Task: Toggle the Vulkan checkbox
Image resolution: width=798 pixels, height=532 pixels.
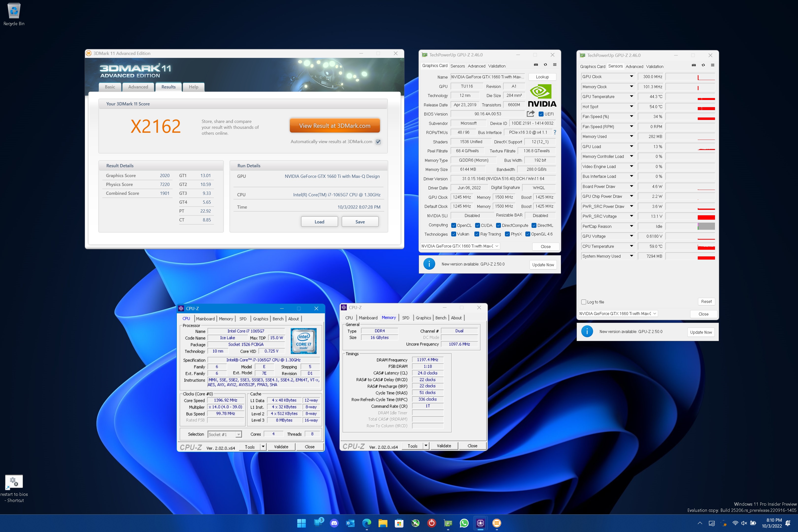Action: coord(454,234)
